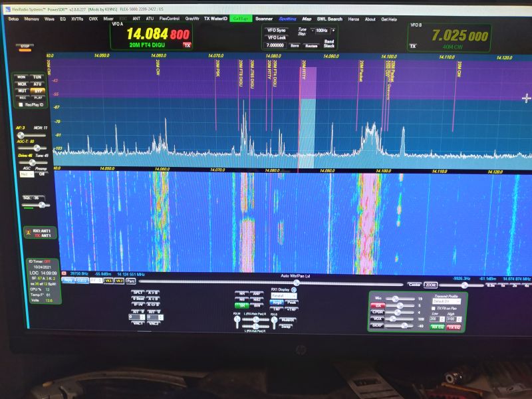Click the REC record button
The image size is (532, 399).
click(23, 98)
